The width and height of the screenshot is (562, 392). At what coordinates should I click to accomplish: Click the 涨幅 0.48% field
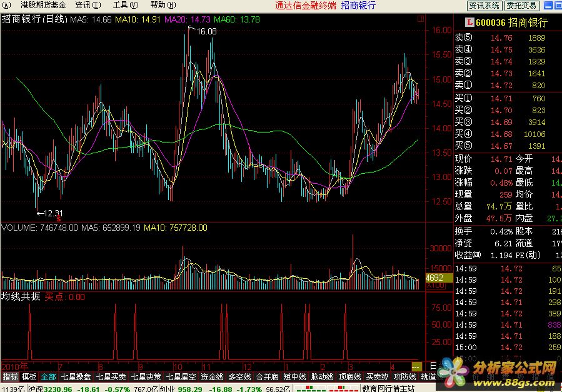[x=484, y=183]
